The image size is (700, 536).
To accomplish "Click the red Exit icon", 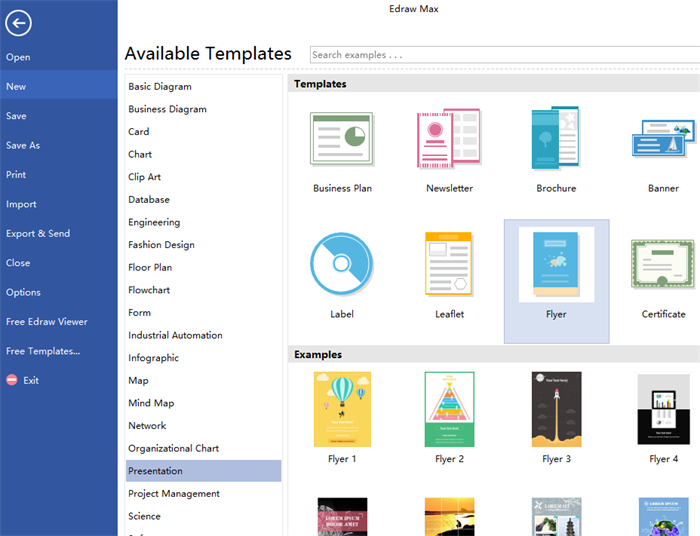I will pyautogui.click(x=12, y=380).
